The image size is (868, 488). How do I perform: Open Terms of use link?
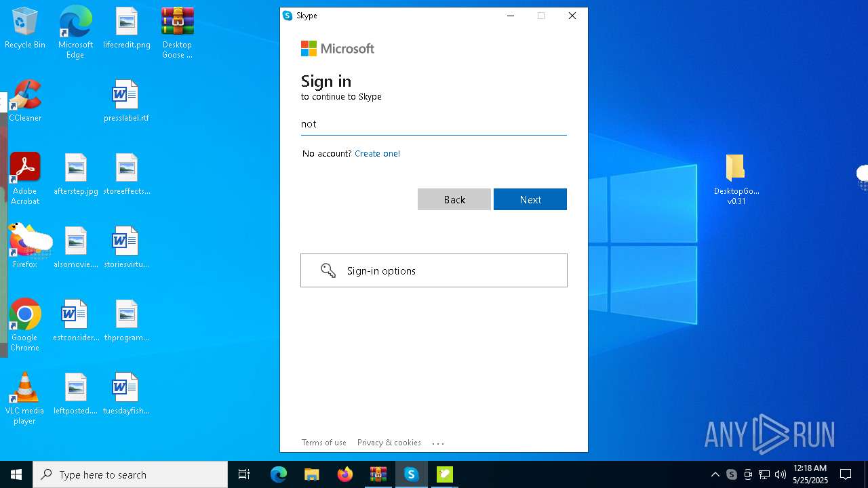tap(324, 443)
